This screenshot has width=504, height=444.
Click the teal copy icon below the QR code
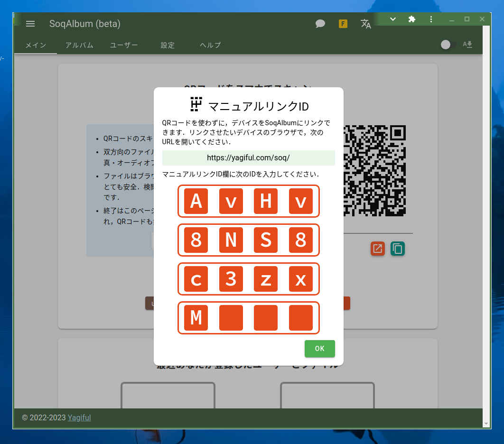point(398,248)
